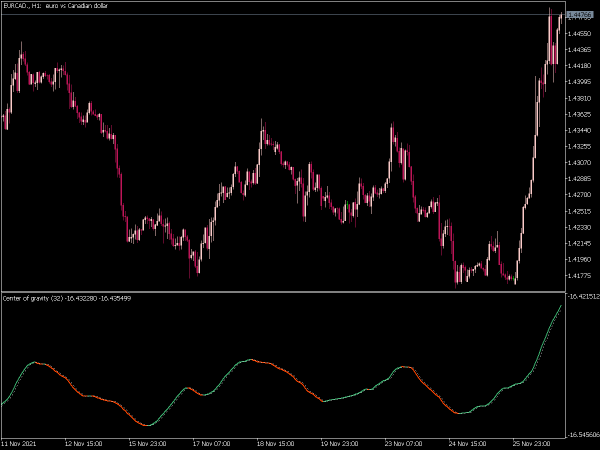Click the 1.41775 price axis label
Screen dimensions: 600x450
click(x=579, y=276)
